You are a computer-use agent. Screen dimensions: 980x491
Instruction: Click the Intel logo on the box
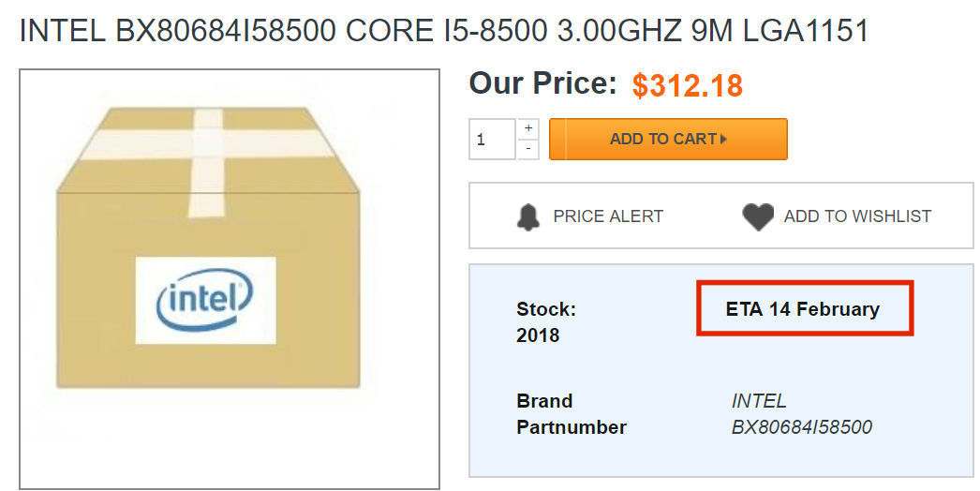click(205, 300)
